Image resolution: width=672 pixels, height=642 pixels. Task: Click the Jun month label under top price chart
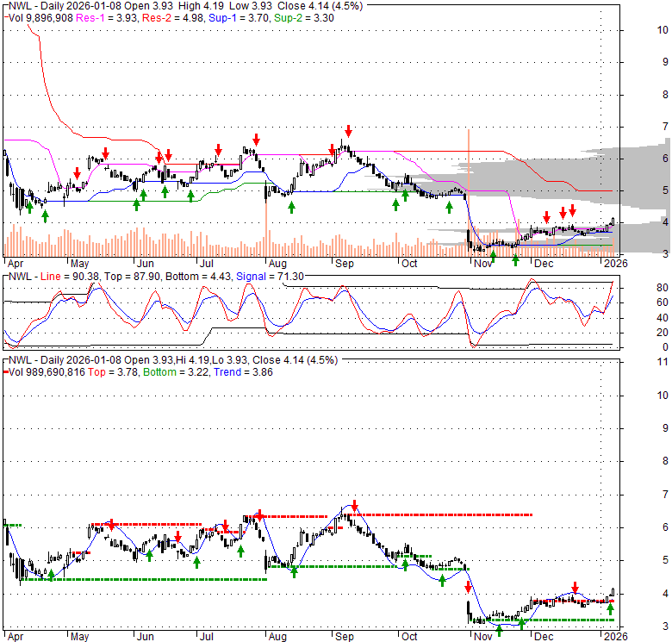point(146,264)
